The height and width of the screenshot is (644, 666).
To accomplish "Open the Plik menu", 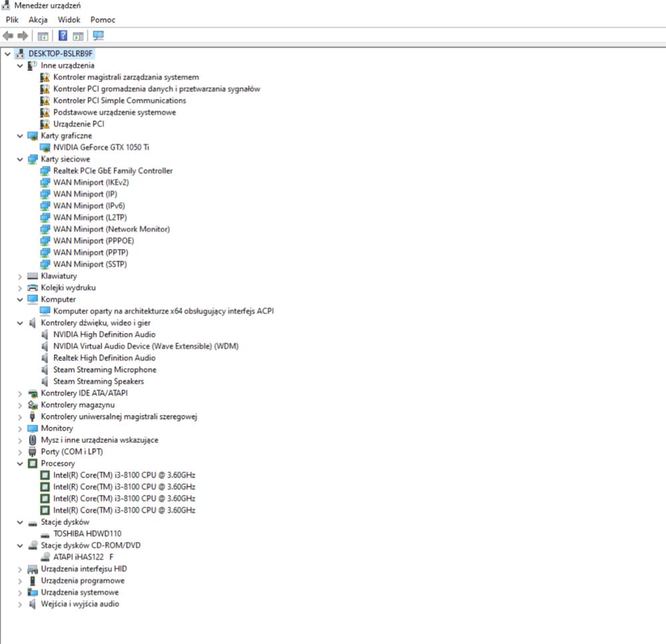I will [12, 20].
